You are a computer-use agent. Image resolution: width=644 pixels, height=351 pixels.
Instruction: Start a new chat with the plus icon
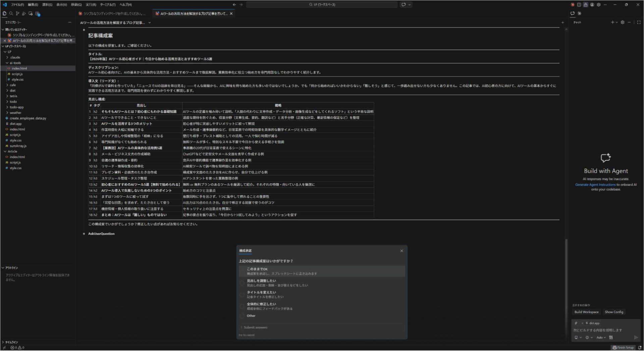coord(613,22)
